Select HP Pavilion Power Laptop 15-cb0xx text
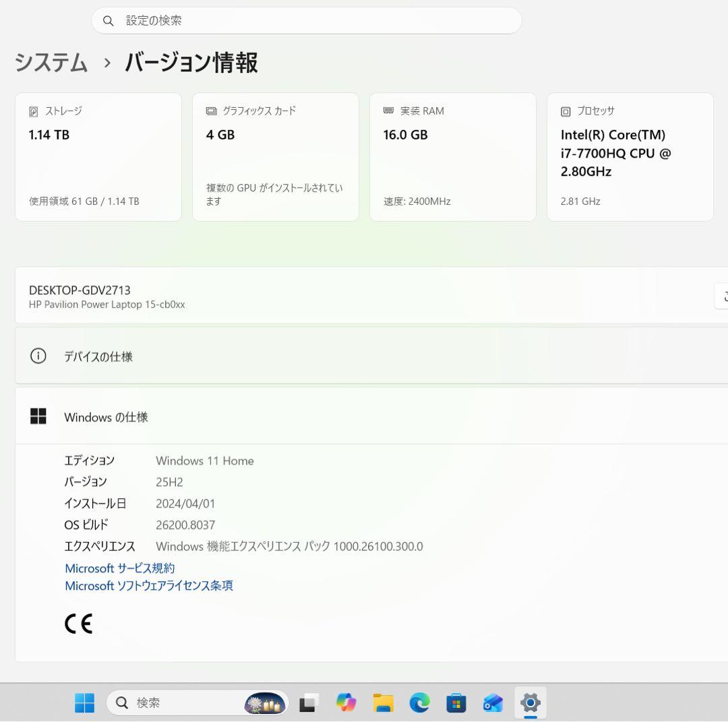Screen dimensions: 728x722 (x=107, y=305)
